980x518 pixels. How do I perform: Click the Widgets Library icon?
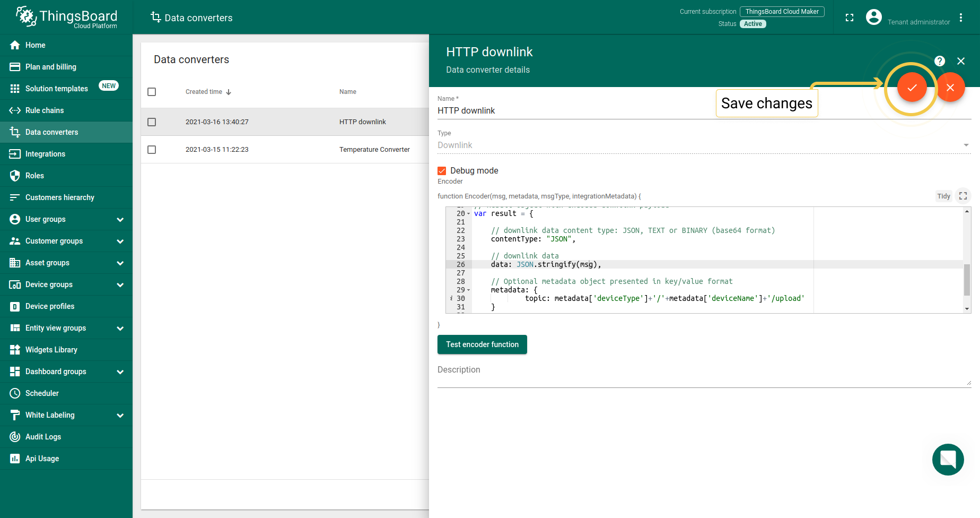click(15, 350)
